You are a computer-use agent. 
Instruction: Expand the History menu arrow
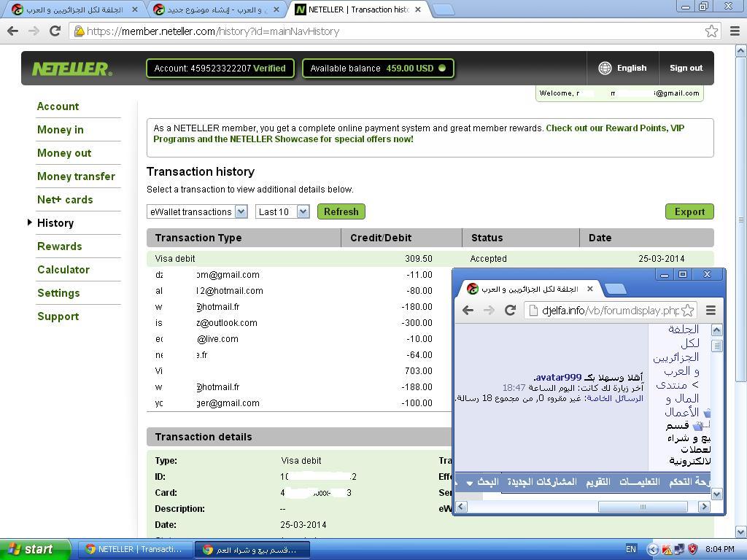click(29, 222)
